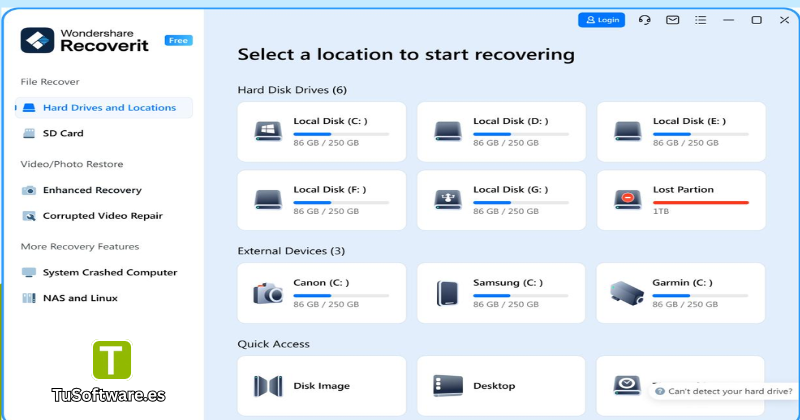Click the Wondershare Recoverit logo icon
Viewport: 800px width, 420px height.
pos(37,40)
